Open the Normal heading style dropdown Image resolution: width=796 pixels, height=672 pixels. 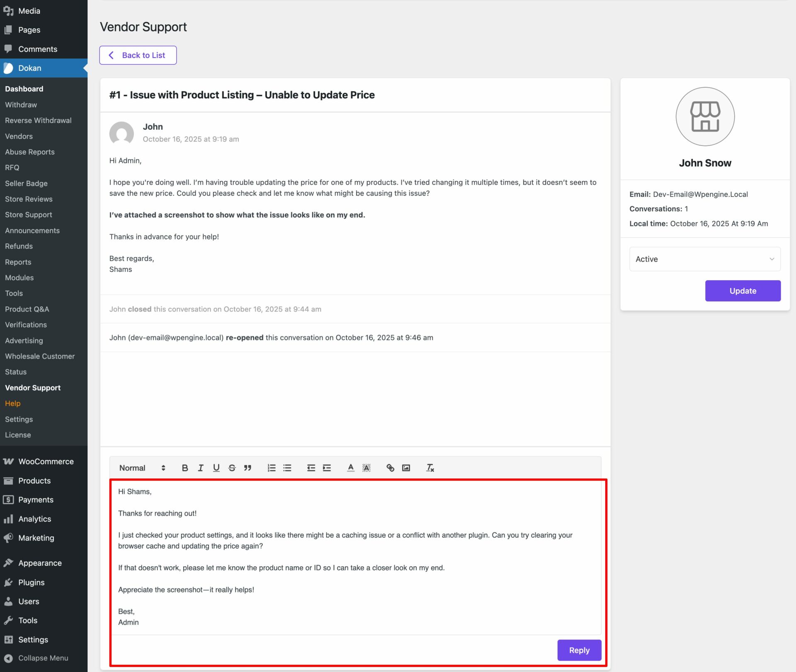[x=142, y=468]
